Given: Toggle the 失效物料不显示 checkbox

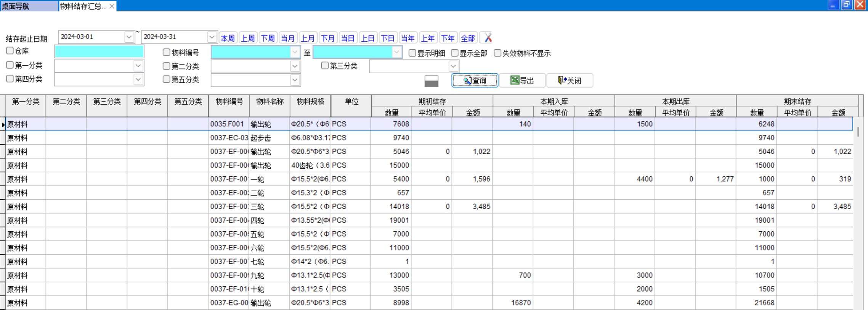Looking at the screenshot, I should tap(497, 53).
